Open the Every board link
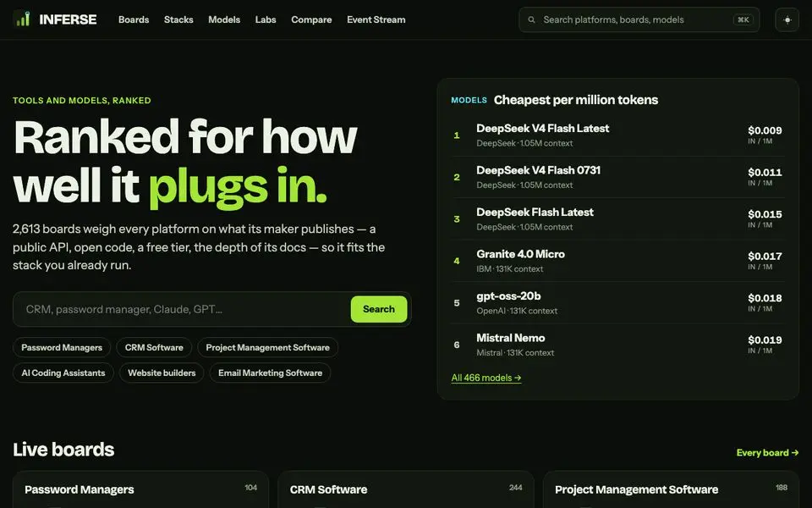 click(x=767, y=452)
